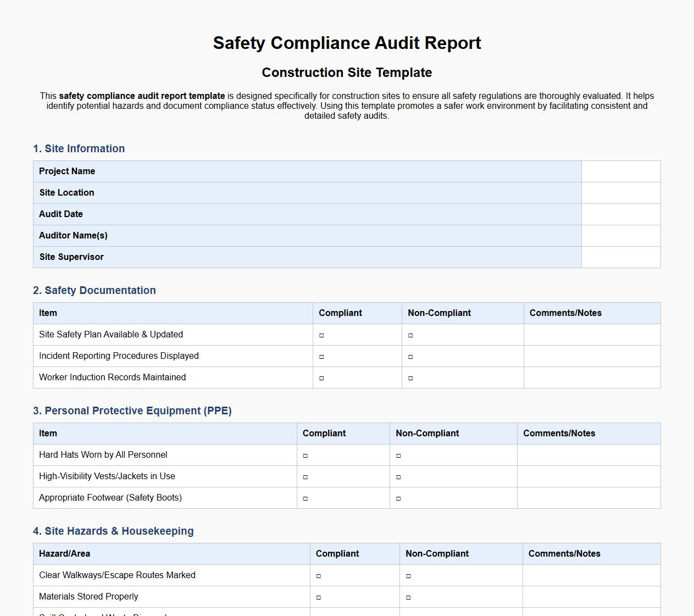Screen dimensions: 694x616
Task: Mark Non-Compliant for Appropriate Footwear (Safety Boots)
Action: 398,498
